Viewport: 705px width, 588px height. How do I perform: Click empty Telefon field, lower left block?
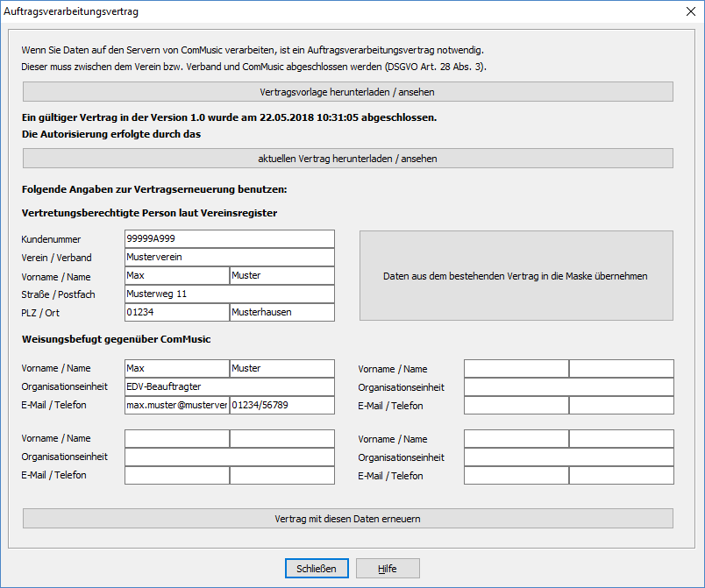(281, 475)
